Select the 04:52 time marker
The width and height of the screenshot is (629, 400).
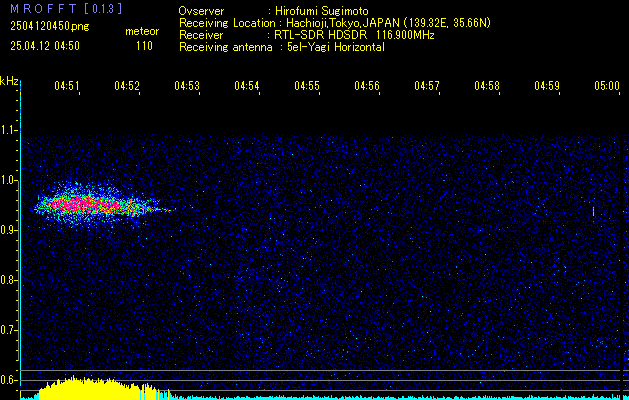(x=127, y=86)
